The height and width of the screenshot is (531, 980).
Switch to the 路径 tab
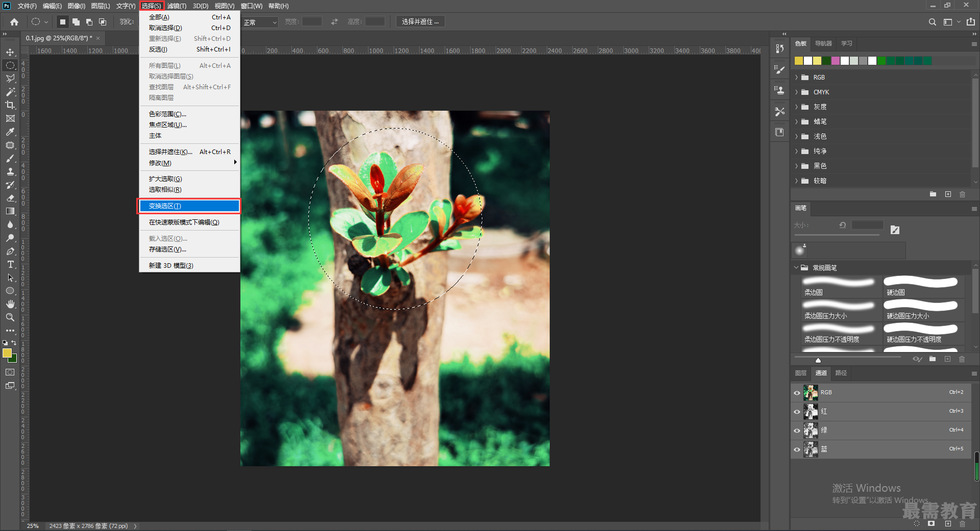[x=841, y=373]
